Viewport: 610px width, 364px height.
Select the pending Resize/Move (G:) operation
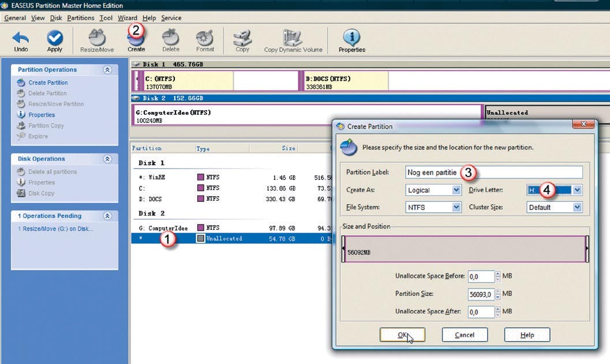(55, 228)
